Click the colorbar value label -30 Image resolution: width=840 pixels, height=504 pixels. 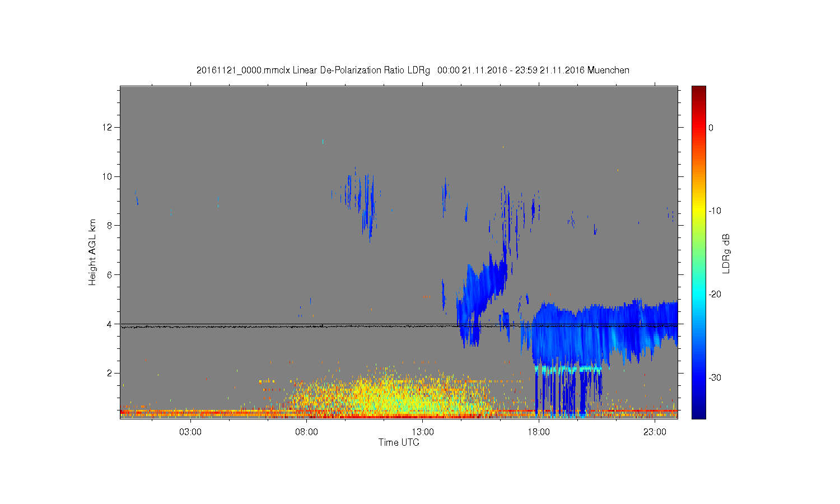[715, 377]
